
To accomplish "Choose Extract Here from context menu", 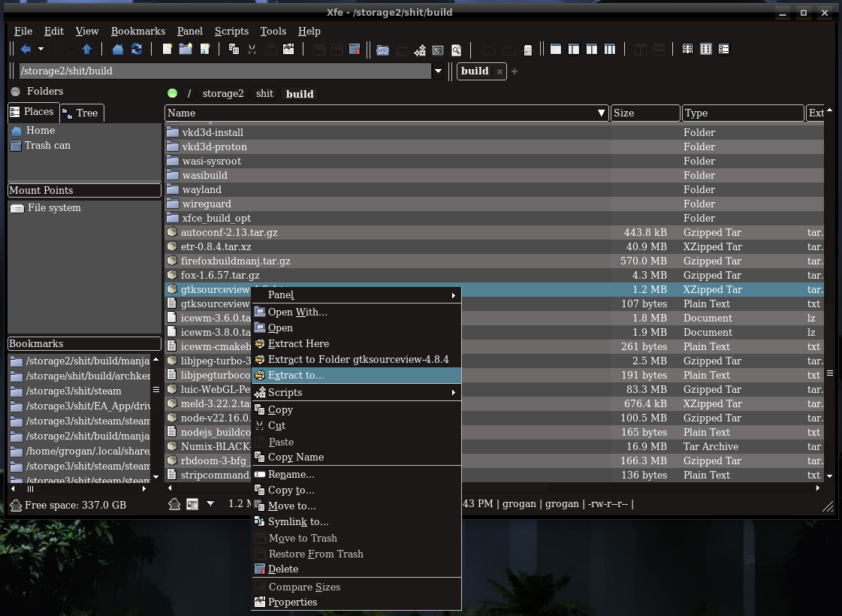I will (357, 344).
